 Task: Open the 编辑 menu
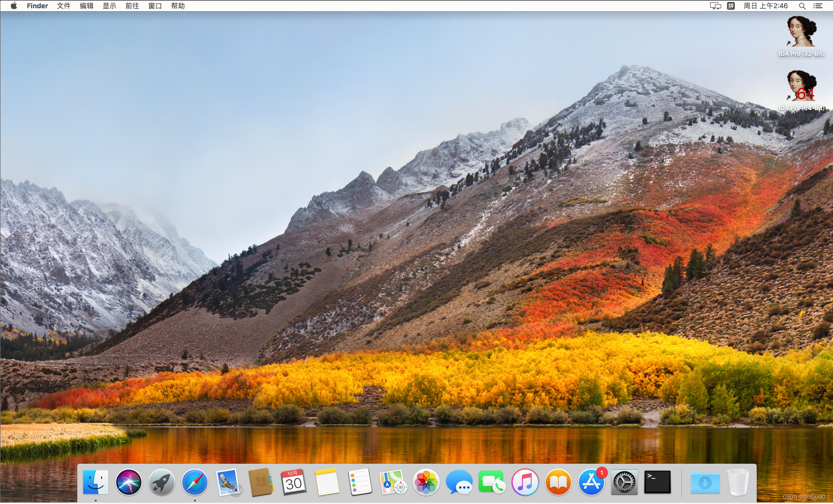coord(87,6)
